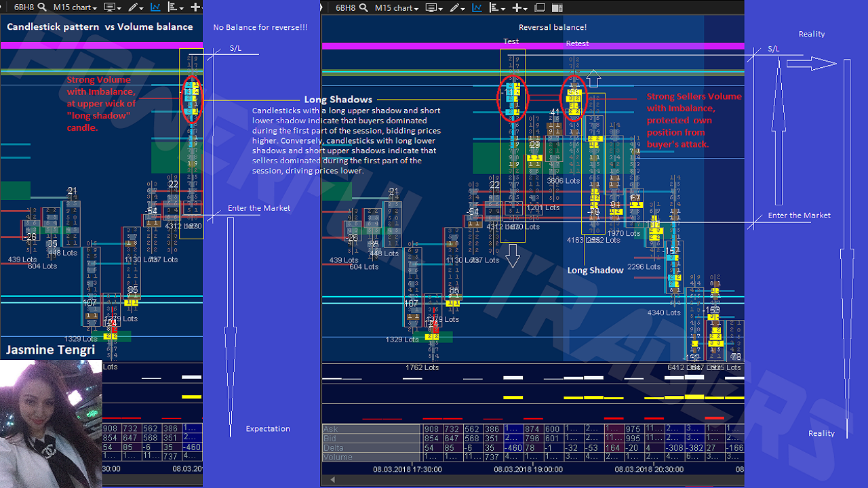The image size is (868, 488).
Task: Click the 6BH8 symbol label in right chart
Action: pyautogui.click(x=345, y=7)
